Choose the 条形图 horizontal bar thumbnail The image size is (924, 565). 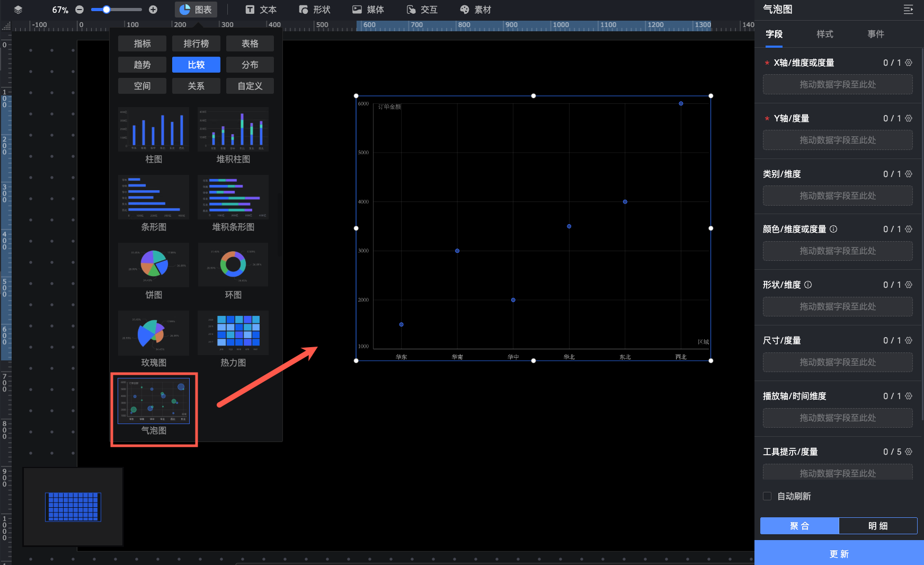click(154, 197)
